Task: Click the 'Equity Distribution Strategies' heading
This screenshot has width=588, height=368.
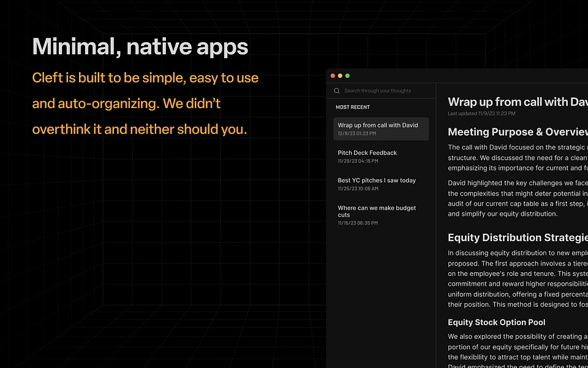Action: [x=518, y=238]
